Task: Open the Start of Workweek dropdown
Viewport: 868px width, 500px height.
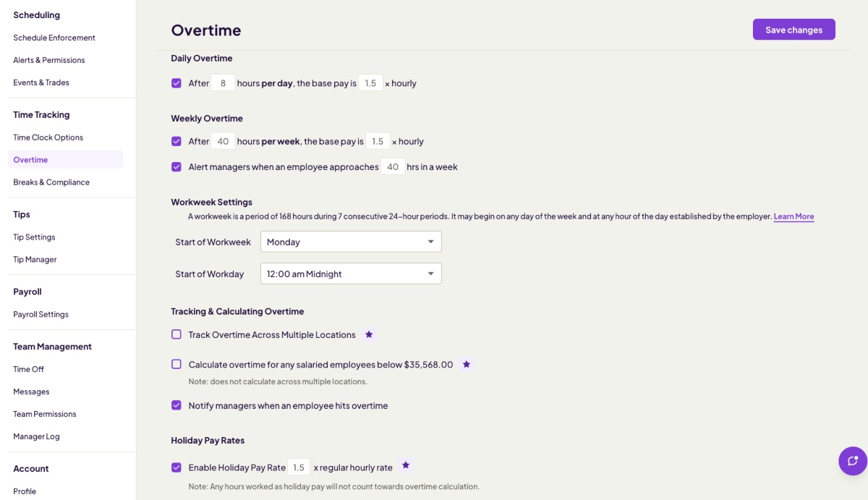Action: [351, 242]
